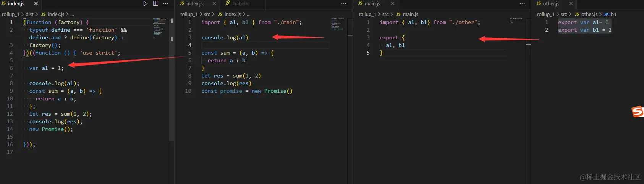The height and width of the screenshot is (184, 644).
Task: Click the minimap in dist index.js editor
Action: (160, 27)
